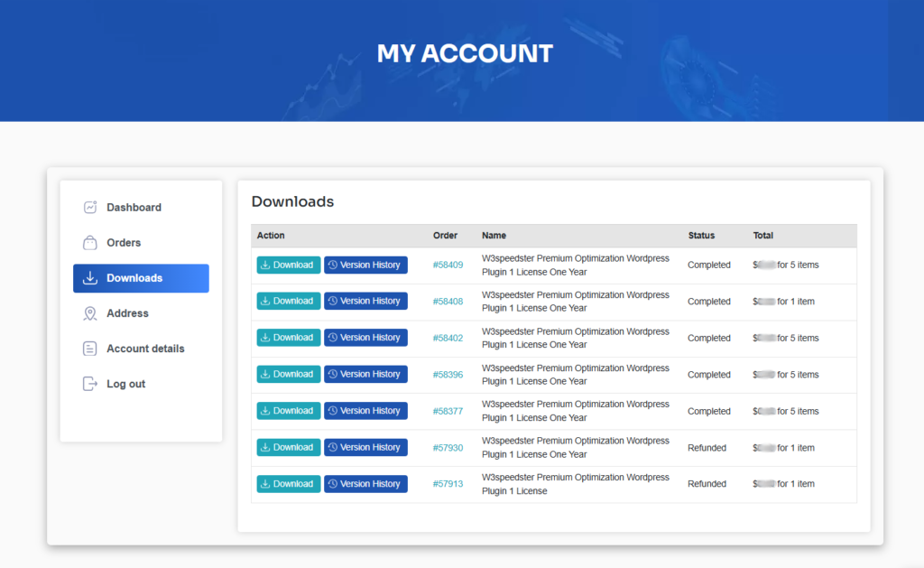Screen dimensions: 924x568
Task: Click the download arrow icon on first Download button
Action: coord(264,265)
